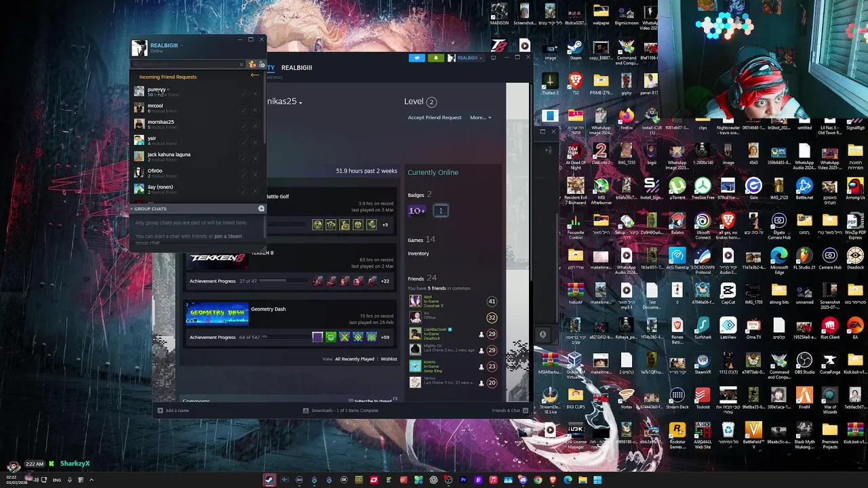Open Google Chrome from taskbar

click(x=538, y=480)
